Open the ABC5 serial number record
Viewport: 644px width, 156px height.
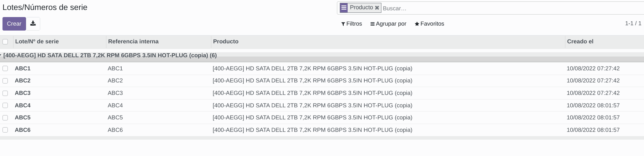pos(23,118)
